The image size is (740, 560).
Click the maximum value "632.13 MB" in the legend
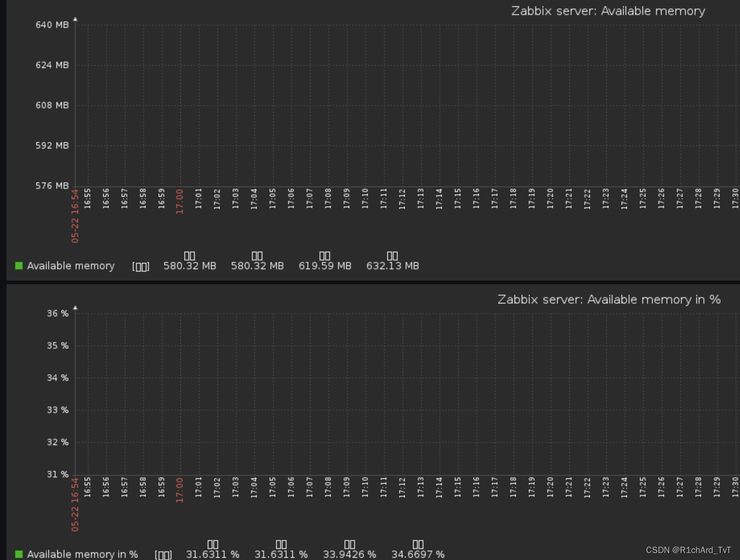392,266
